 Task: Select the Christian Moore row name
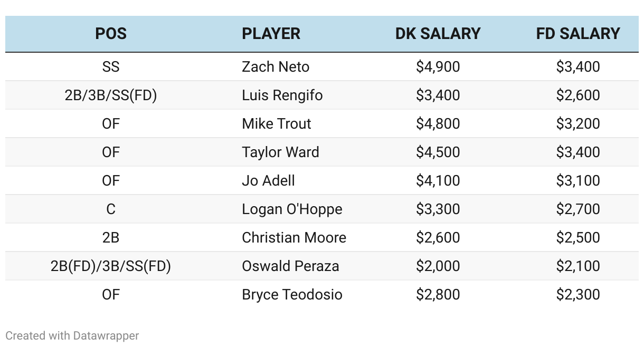(x=294, y=238)
